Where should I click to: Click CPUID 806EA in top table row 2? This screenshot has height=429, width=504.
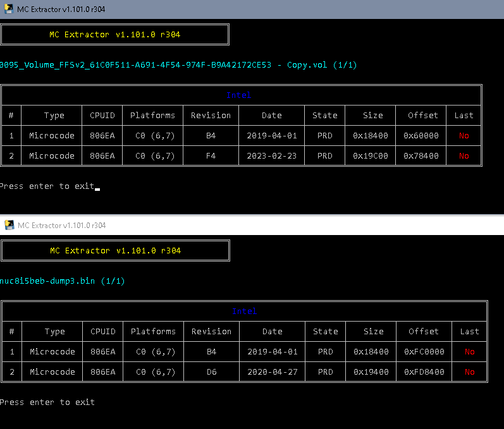[102, 155]
